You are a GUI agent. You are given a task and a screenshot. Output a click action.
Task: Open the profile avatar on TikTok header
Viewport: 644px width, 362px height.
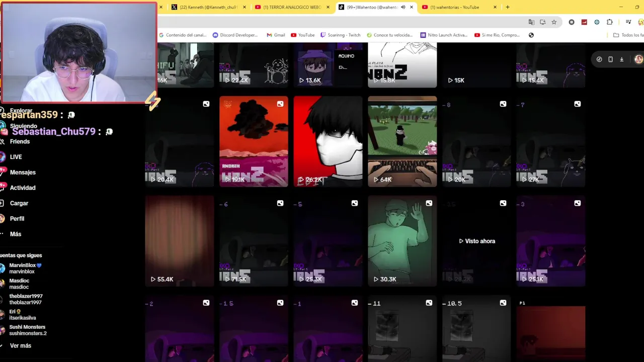(638, 59)
